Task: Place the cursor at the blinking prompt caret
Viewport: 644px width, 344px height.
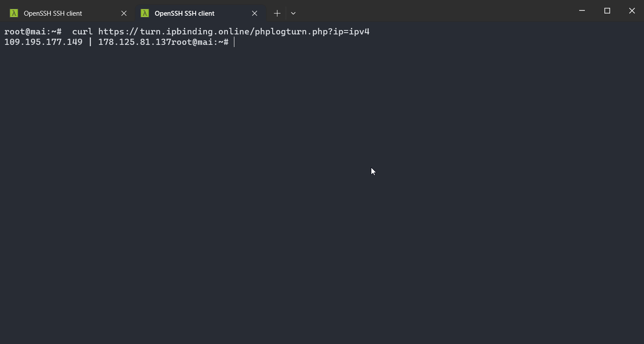Action: pyautogui.click(x=234, y=42)
